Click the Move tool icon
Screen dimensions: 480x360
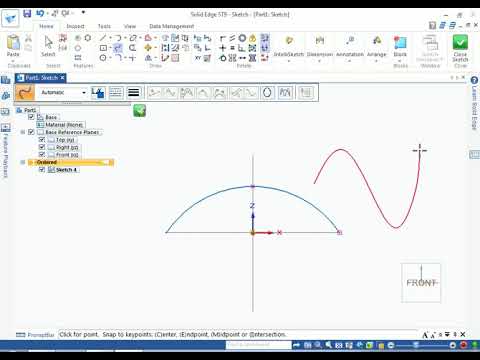tap(148, 48)
